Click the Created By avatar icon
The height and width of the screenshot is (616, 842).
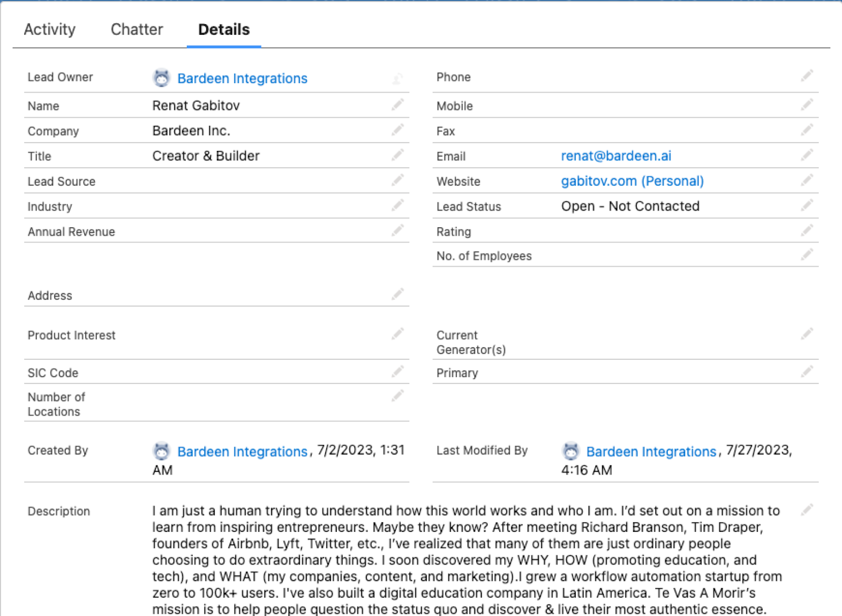click(x=162, y=451)
